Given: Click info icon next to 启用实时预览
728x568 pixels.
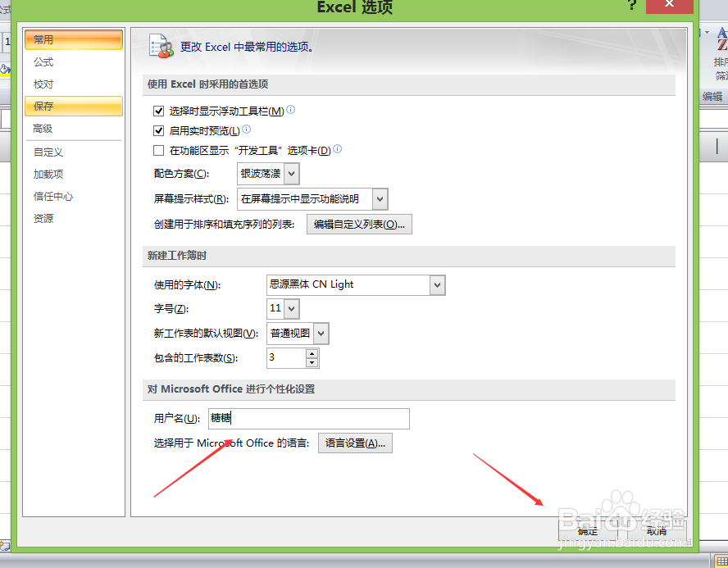Looking at the screenshot, I should (247, 129).
